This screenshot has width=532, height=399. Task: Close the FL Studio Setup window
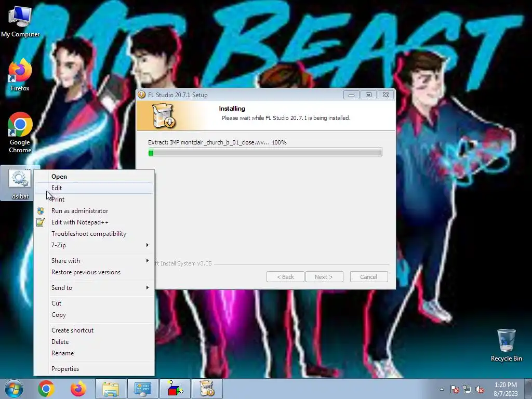pos(386,95)
